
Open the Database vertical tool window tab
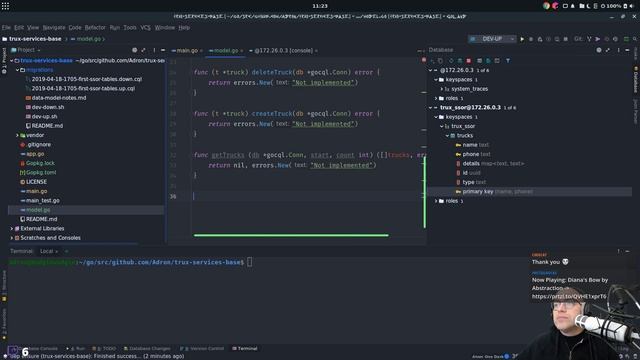[636, 80]
